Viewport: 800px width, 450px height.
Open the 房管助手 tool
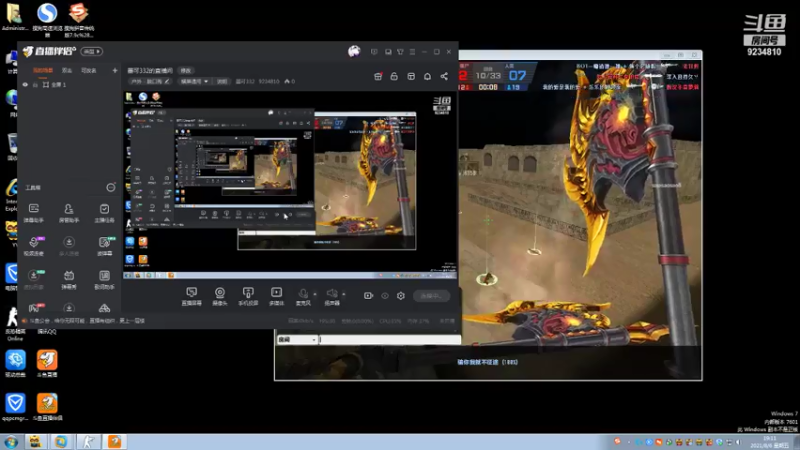point(69,212)
